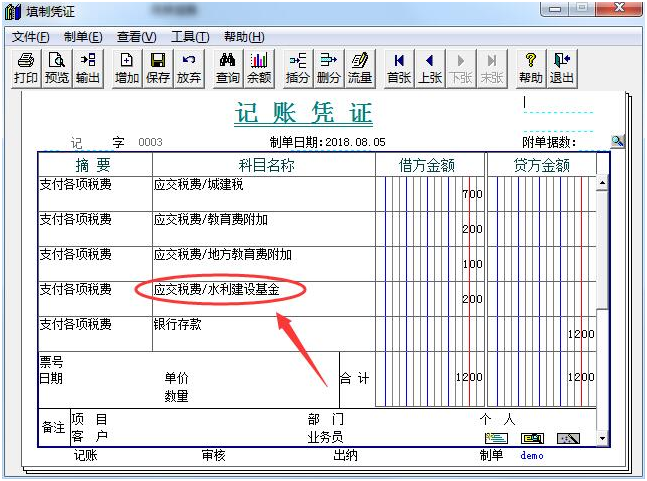Exit via 退出 toolbar icon
The image size is (647, 481).
tap(562, 68)
